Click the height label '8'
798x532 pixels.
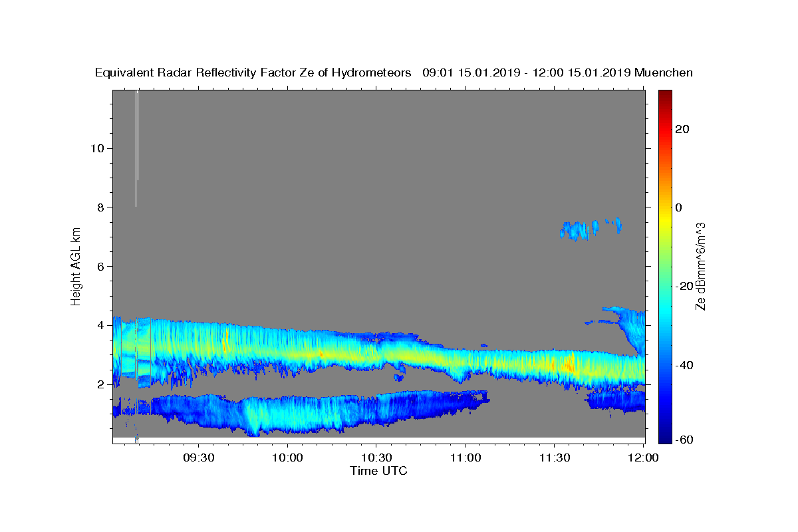point(99,207)
